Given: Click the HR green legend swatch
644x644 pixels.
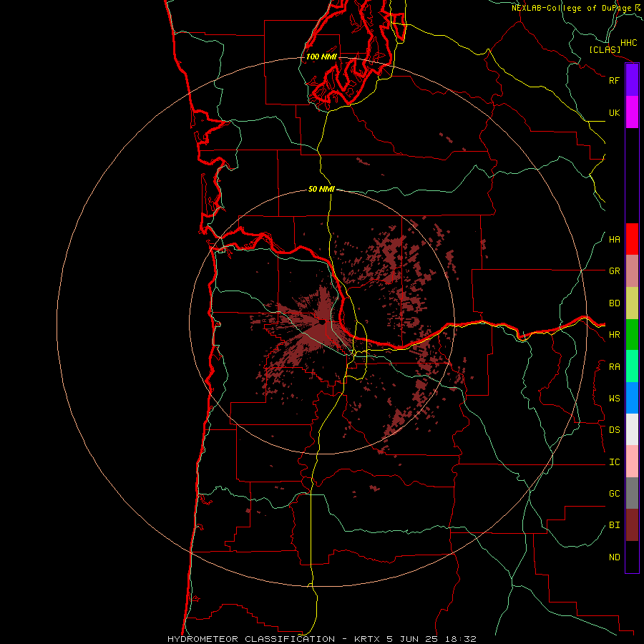Looking at the screenshot, I should [x=632, y=335].
